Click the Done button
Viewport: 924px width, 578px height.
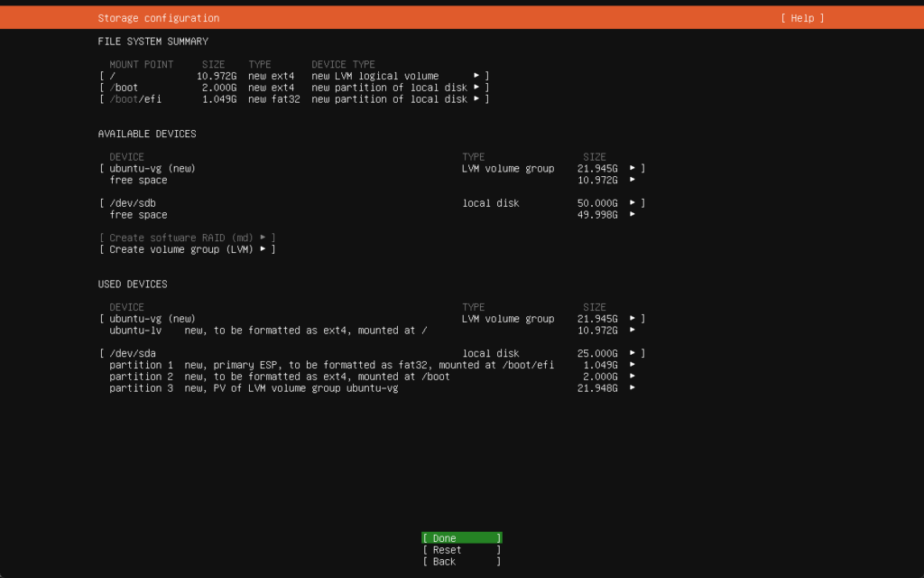[461, 538]
